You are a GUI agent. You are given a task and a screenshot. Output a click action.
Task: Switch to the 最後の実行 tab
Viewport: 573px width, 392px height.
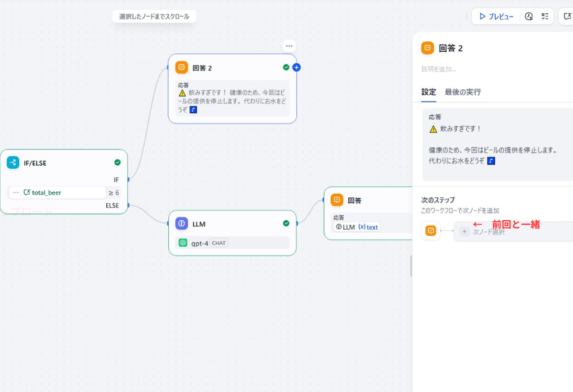(x=462, y=92)
